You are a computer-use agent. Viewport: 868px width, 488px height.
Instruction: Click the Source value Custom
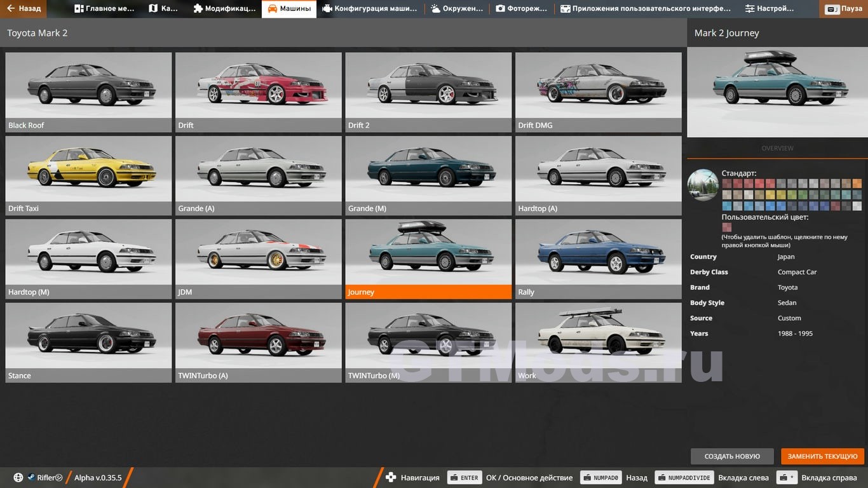[789, 318]
